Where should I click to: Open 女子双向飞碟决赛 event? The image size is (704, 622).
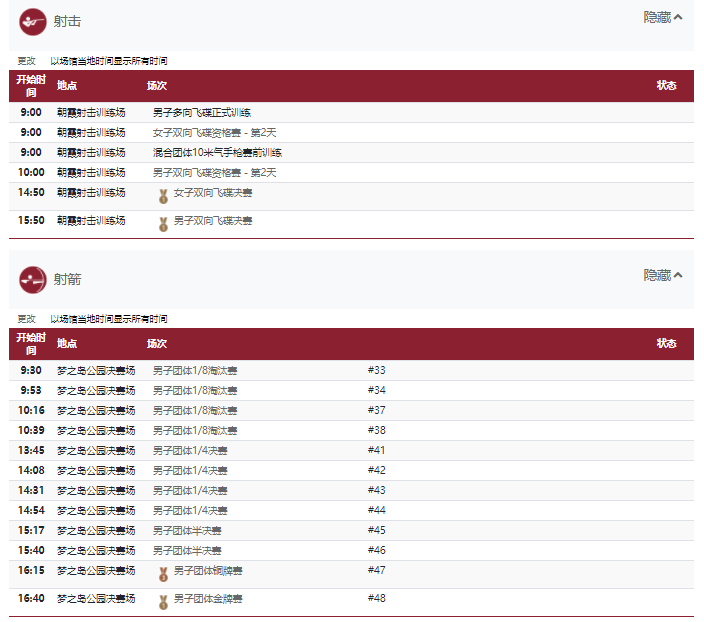213,193
